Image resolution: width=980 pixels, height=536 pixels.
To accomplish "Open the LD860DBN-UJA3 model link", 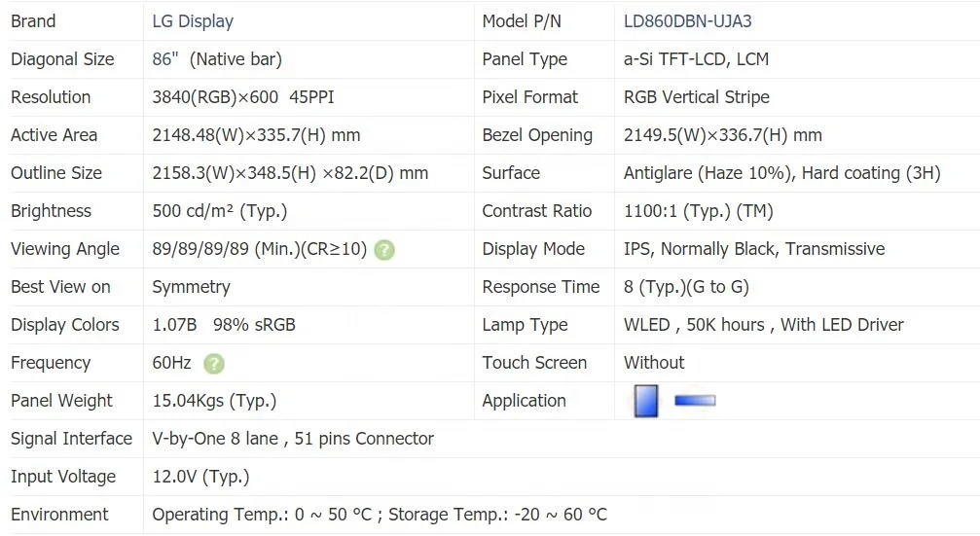I will [x=687, y=21].
